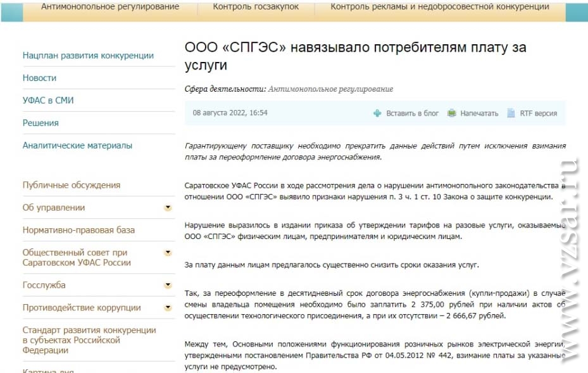Viewport: 588px width, 373px height.
Task: Switch to 'Контроль госзакупок' tab
Action: pos(256,7)
